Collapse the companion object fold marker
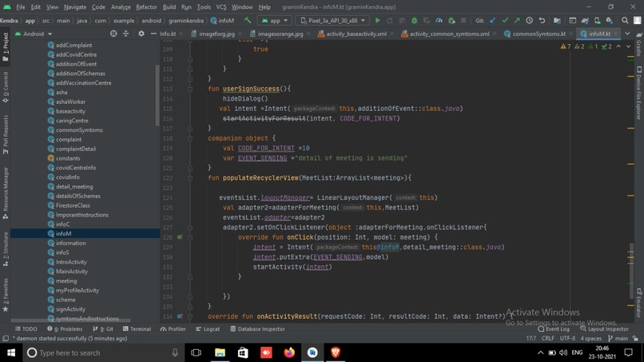644x362 pixels. coord(190,138)
